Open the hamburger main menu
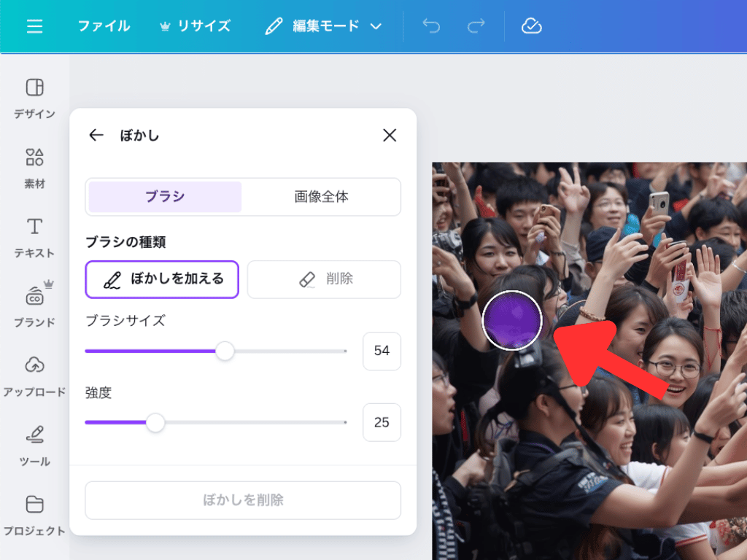 click(34, 26)
